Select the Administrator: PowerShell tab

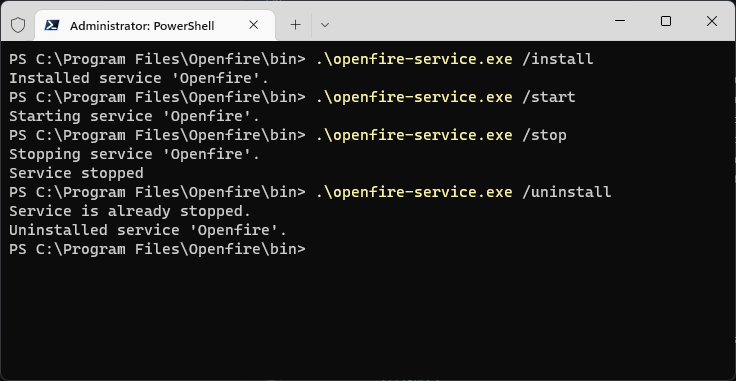tap(155, 25)
